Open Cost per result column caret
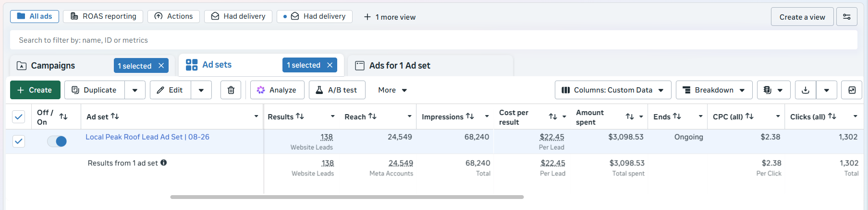This screenshot has width=868, height=210. (564, 117)
